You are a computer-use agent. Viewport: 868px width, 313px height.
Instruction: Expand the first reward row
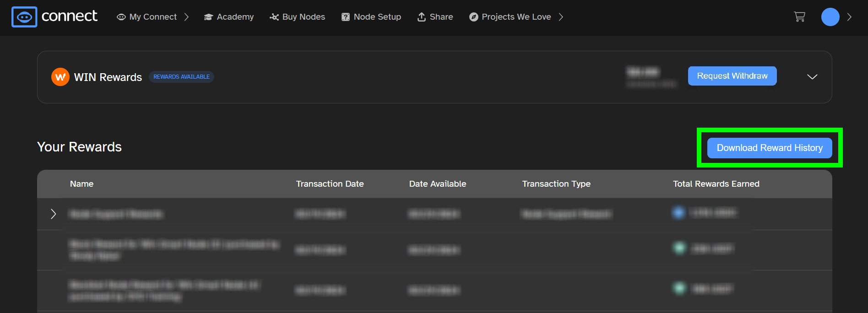[x=54, y=214]
